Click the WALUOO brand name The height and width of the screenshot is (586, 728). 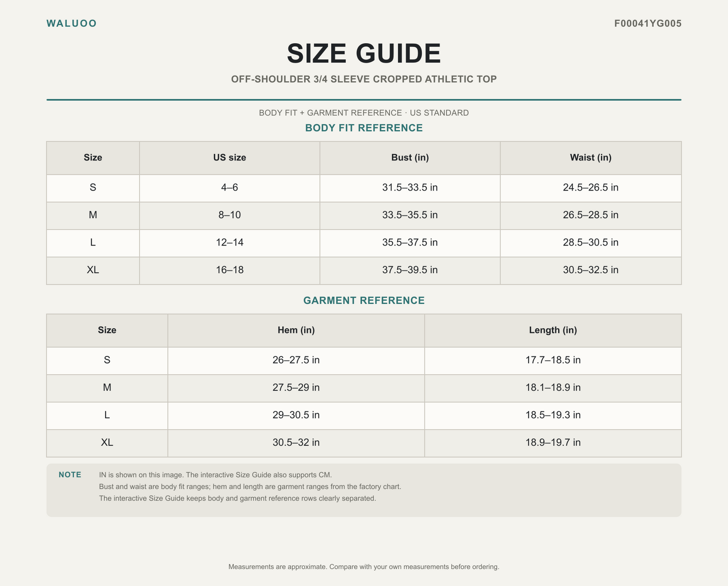coord(71,24)
